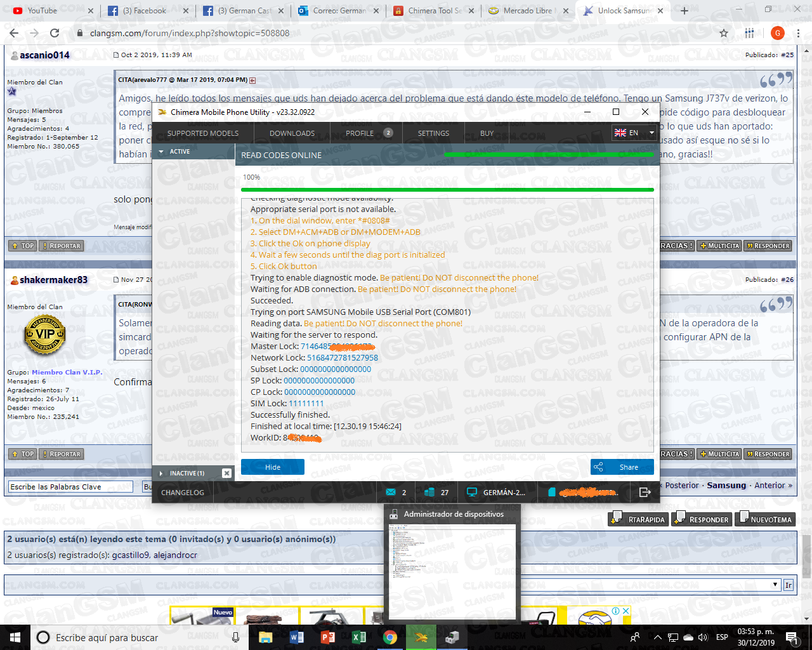
Task: Click the Samsung forum link
Action: point(726,485)
